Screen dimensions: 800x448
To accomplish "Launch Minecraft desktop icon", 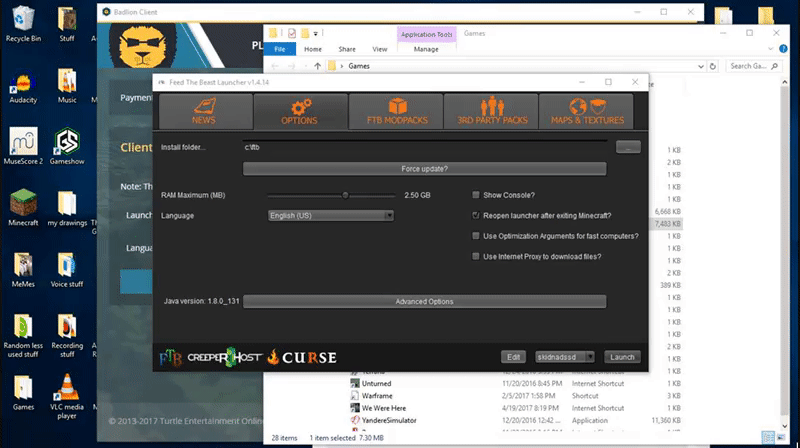I will [23, 207].
